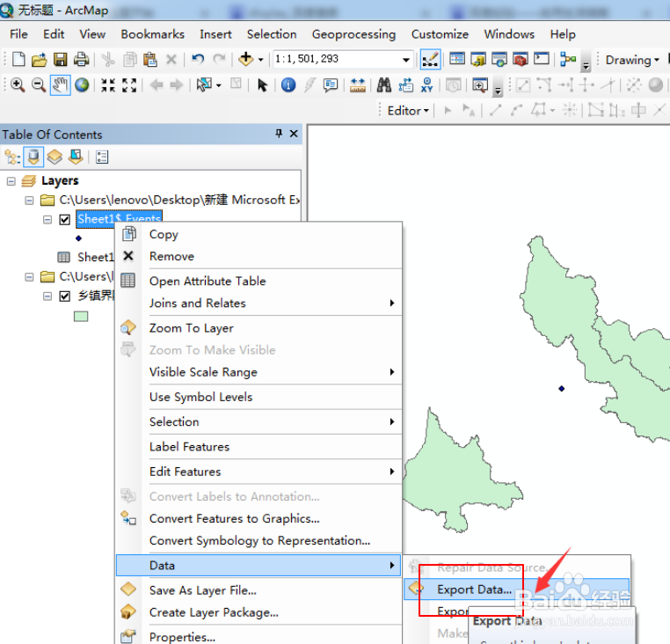The width and height of the screenshot is (670, 644).
Task: Click Label Features menu entry
Action: tap(259, 447)
